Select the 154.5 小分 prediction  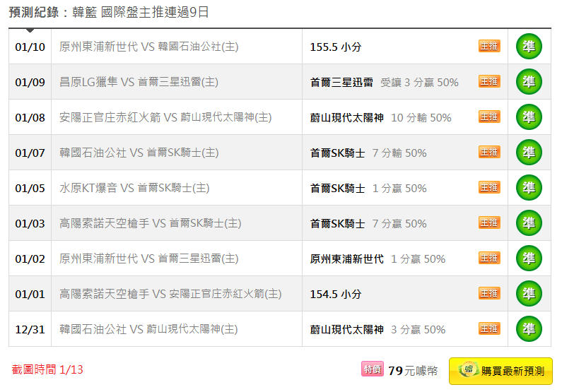[x=336, y=295]
